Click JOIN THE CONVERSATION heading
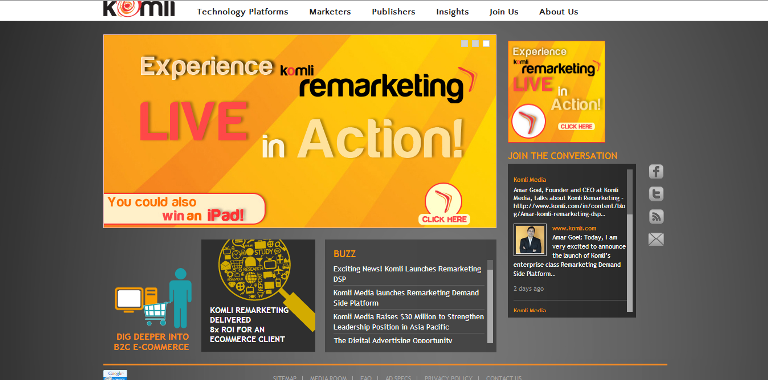 click(x=563, y=156)
